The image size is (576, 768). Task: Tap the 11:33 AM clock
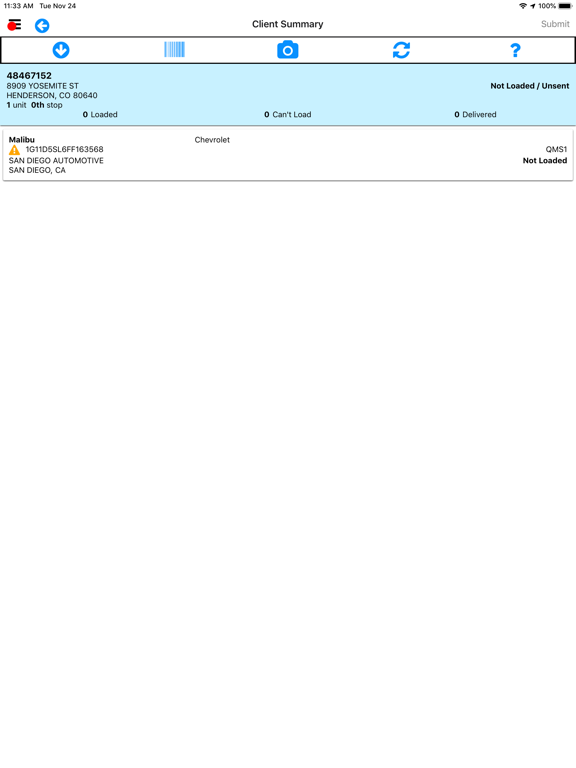19,6
